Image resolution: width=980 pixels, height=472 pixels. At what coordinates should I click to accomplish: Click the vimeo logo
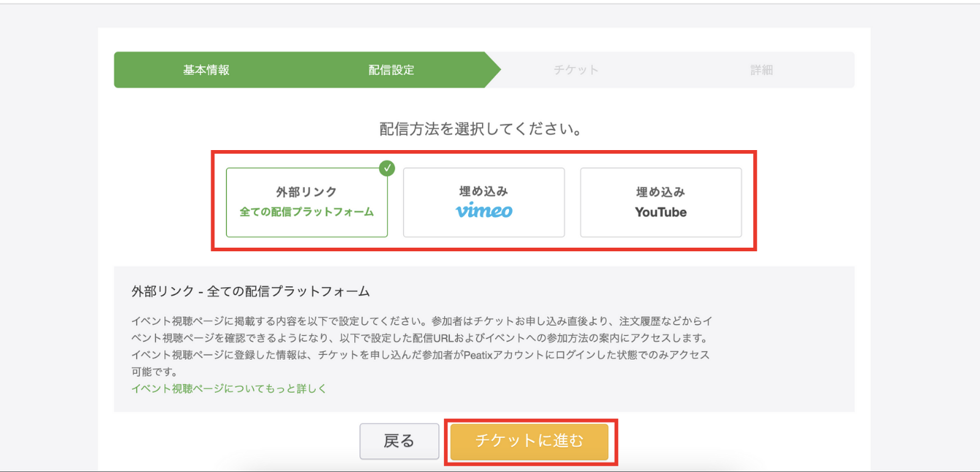point(484,211)
